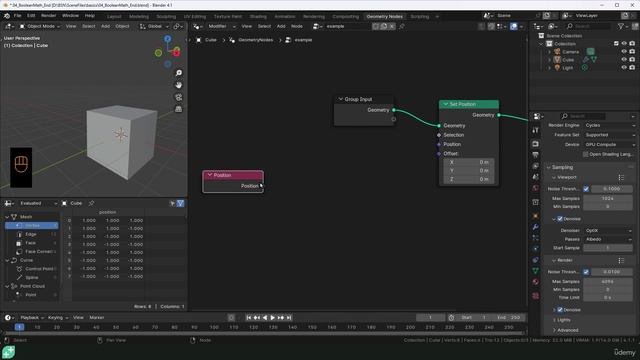Jump to the timeline start frame
This screenshot has height=360, width=640.
(249, 318)
